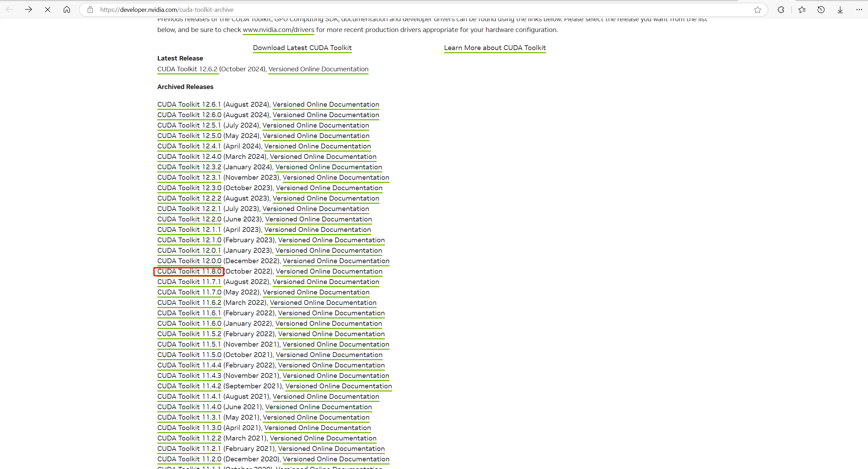868x469 pixels.
Task: Open Versioned Online Documentation for 11.7.1
Action: coord(326,282)
